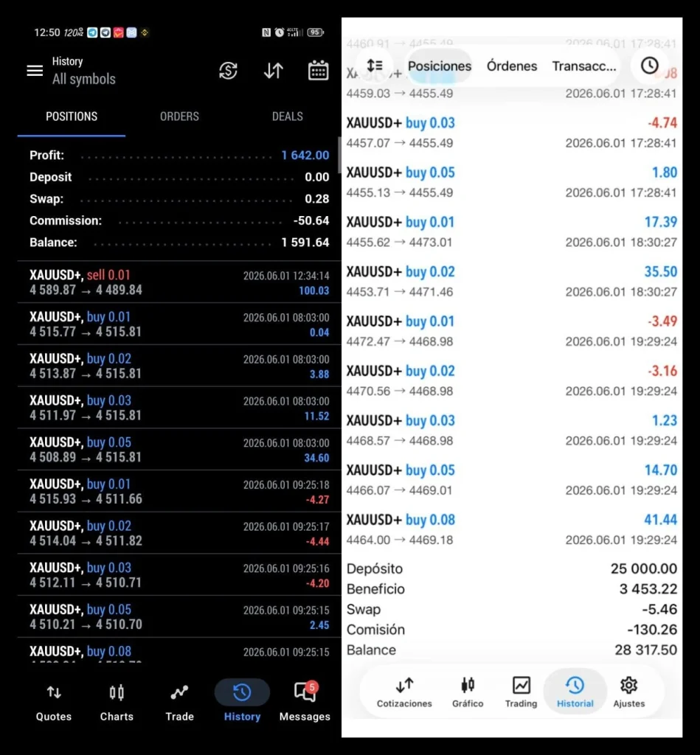700x755 pixels.
Task: Open the sell 0.01 trade with 100.03 profit
Action: coord(179,282)
